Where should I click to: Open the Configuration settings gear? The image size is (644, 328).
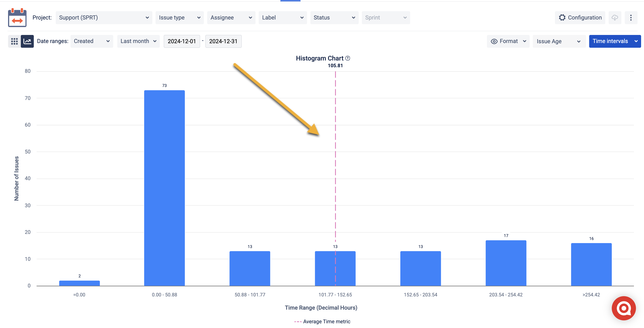click(563, 17)
